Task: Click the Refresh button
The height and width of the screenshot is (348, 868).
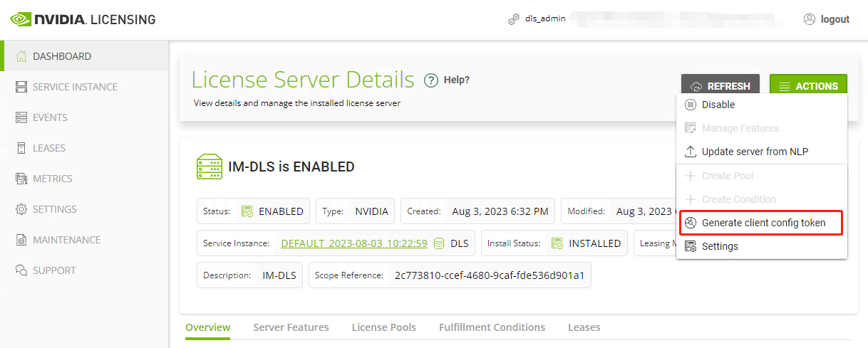Action: click(x=720, y=86)
